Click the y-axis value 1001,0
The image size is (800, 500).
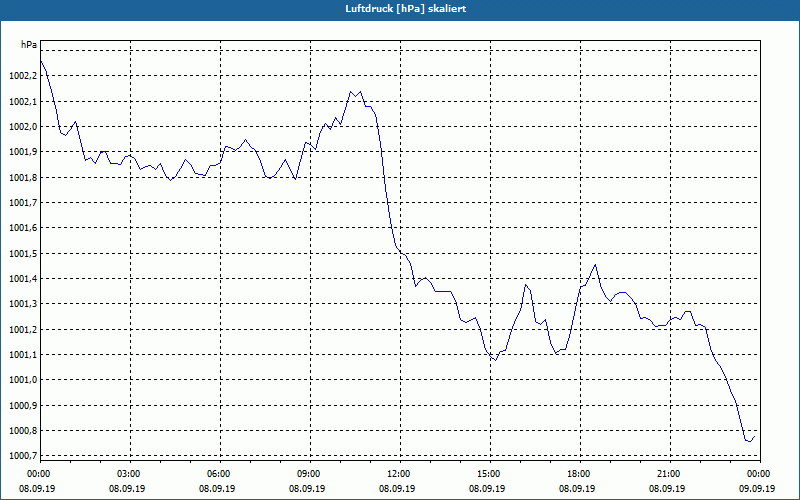pyautogui.click(x=23, y=380)
